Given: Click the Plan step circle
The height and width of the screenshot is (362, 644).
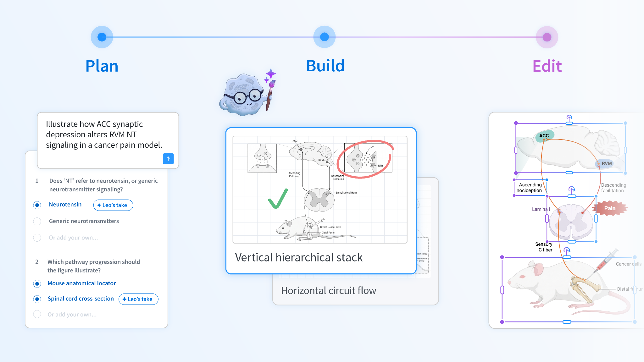Looking at the screenshot, I should point(102,37).
